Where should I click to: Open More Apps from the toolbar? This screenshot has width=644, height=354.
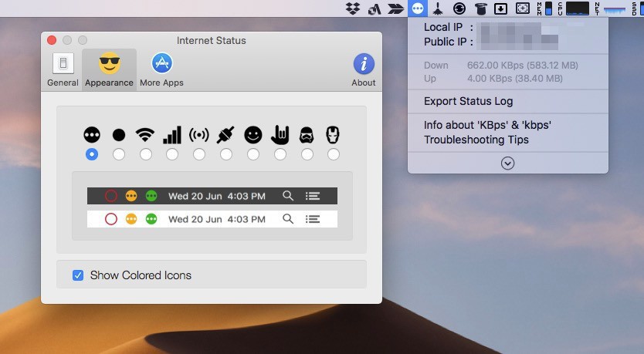coord(161,69)
